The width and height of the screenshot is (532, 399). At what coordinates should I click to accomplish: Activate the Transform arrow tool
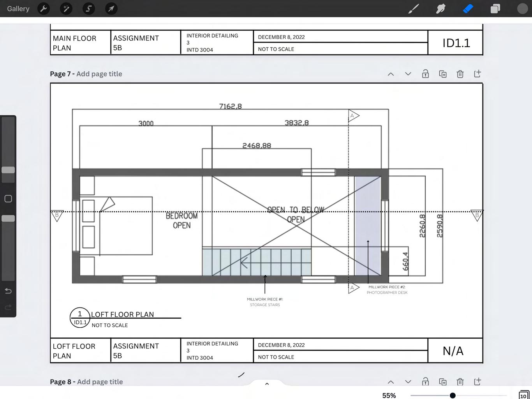click(111, 9)
